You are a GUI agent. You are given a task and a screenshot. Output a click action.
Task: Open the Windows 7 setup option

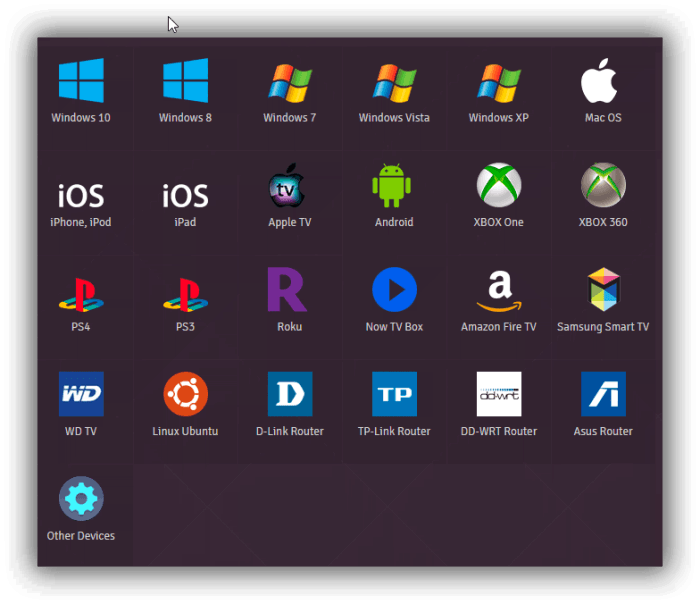point(290,81)
